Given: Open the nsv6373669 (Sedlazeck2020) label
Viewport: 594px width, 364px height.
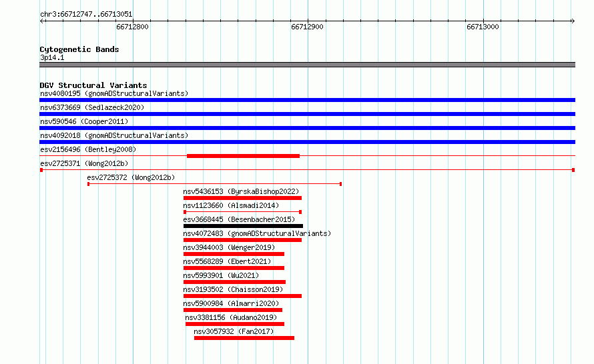Looking at the screenshot, I should 92,107.
